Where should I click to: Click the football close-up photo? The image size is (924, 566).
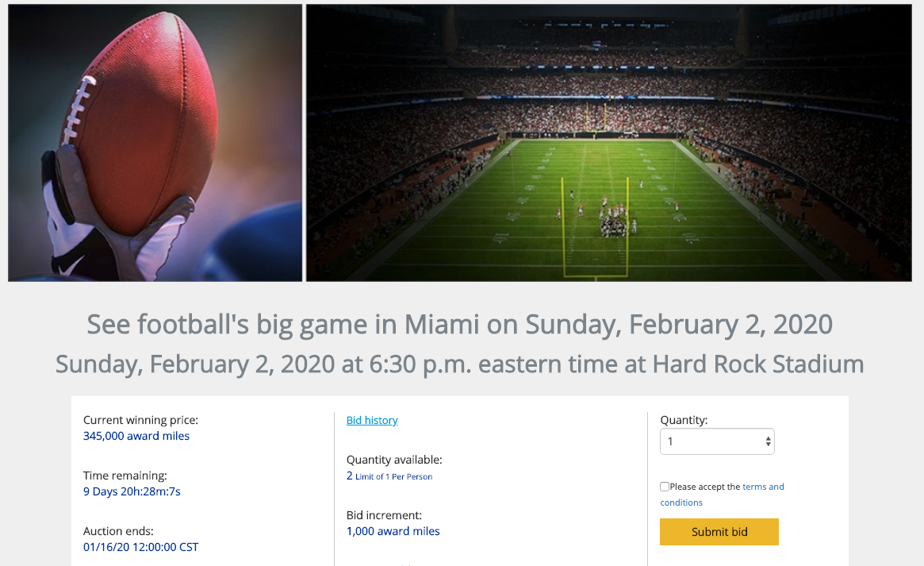[x=155, y=143]
